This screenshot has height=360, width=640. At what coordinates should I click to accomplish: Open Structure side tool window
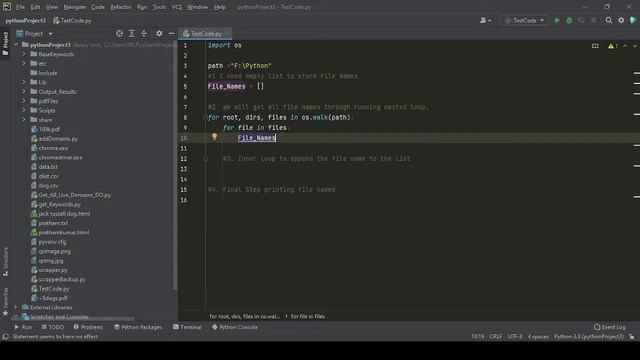coord(5,261)
